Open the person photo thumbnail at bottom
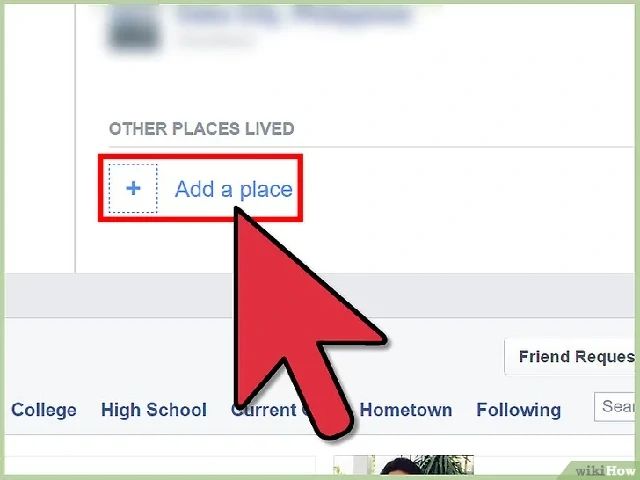Screen dimensions: 640x480 (422, 465)
